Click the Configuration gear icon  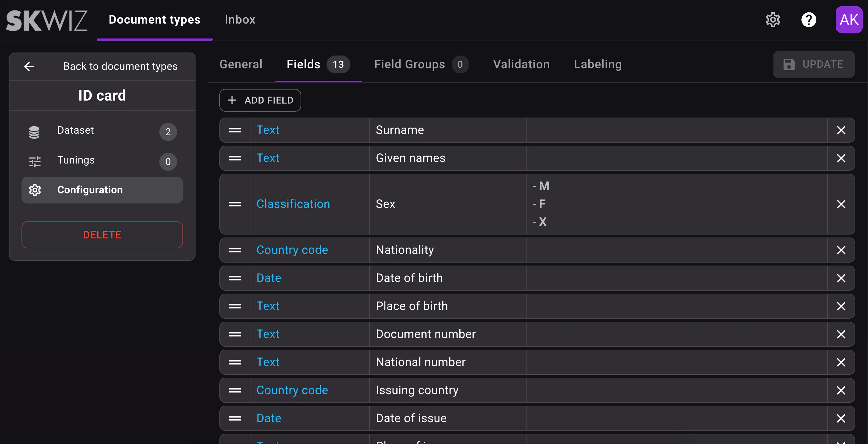tap(35, 190)
